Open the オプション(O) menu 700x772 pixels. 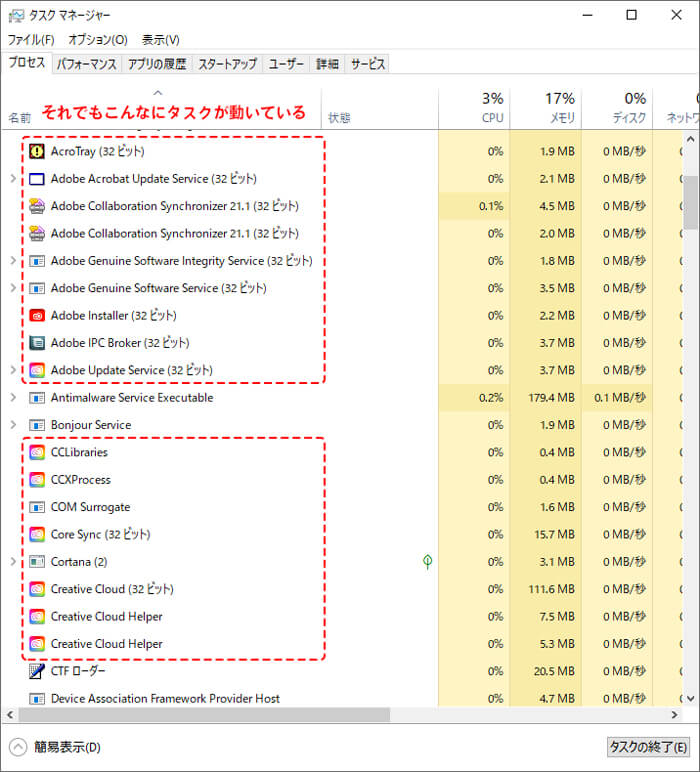(98, 40)
